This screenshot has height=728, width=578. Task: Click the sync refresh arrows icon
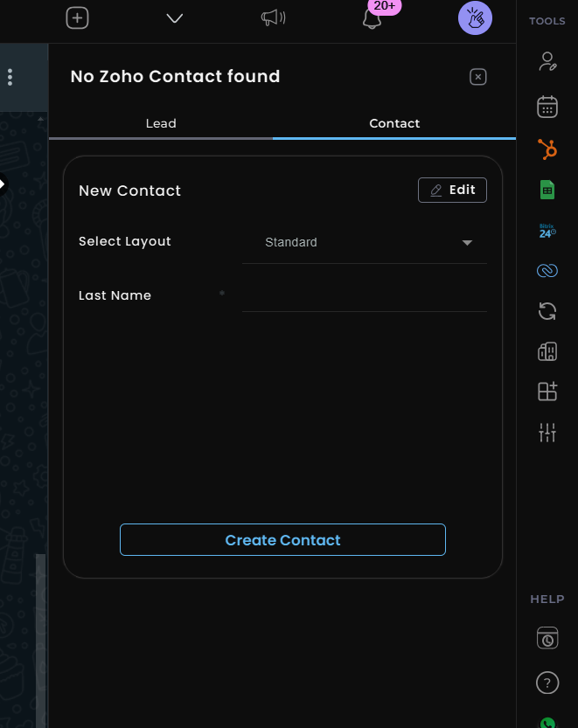(x=547, y=311)
